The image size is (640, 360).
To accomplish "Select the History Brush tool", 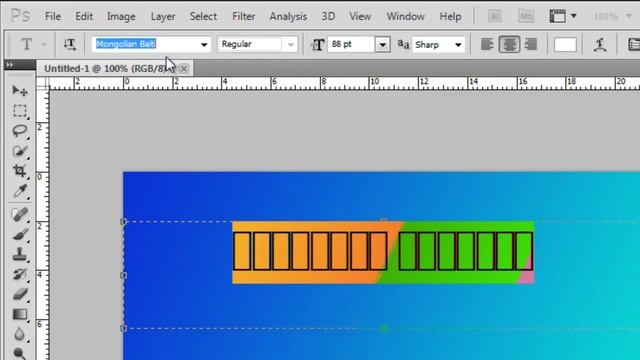I will click(20, 274).
